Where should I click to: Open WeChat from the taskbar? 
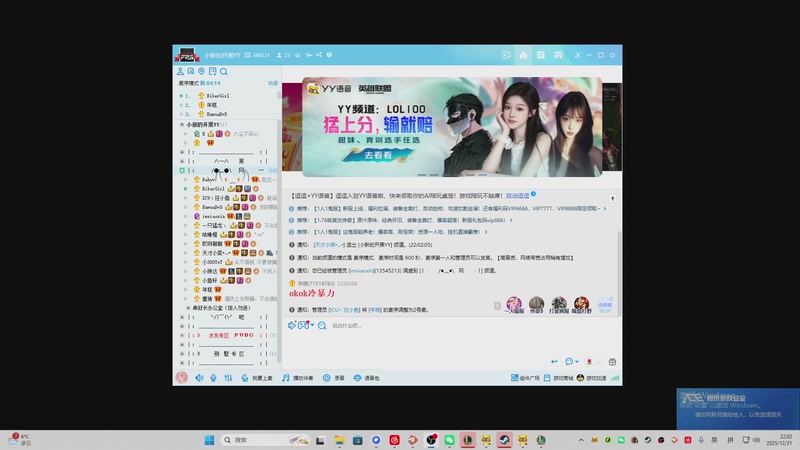pos(449,440)
